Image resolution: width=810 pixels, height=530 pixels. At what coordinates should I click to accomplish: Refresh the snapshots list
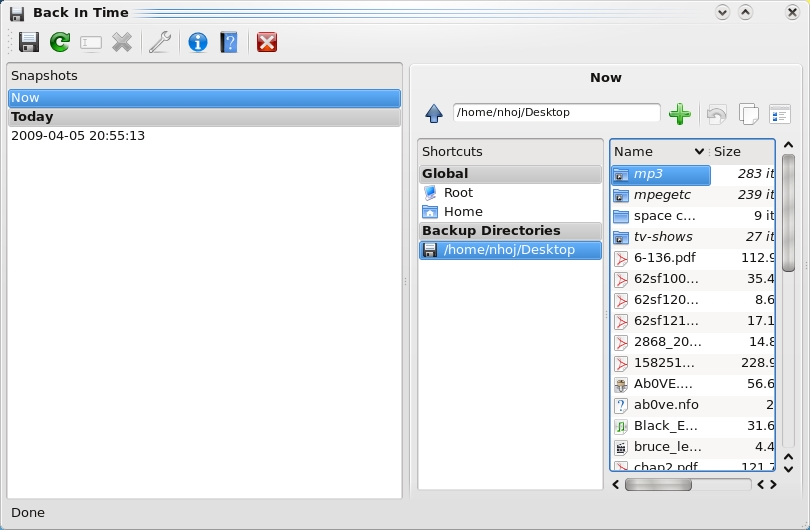pyautogui.click(x=60, y=42)
